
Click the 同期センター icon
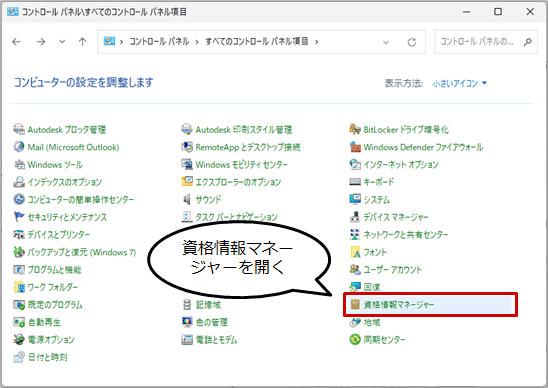point(355,339)
